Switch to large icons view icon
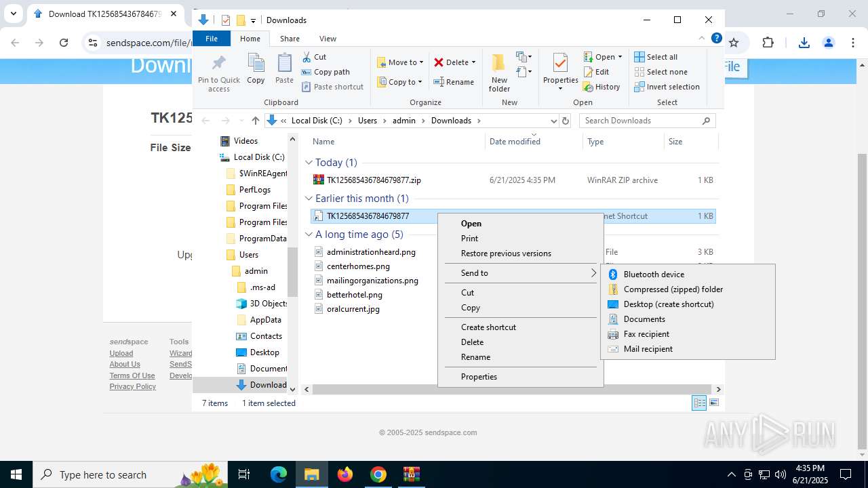The height and width of the screenshot is (488, 868). pyautogui.click(x=713, y=403)
